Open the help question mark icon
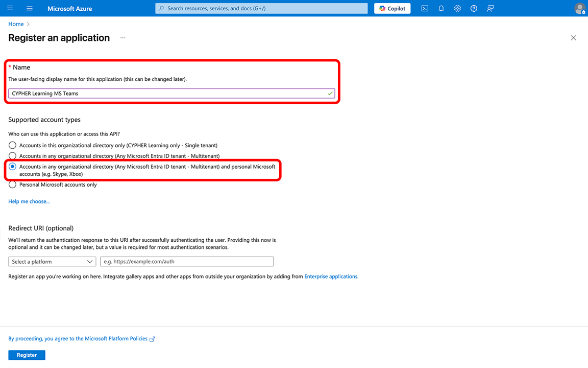The width and height of the screenshot is (588, 368). click(474, 8)
